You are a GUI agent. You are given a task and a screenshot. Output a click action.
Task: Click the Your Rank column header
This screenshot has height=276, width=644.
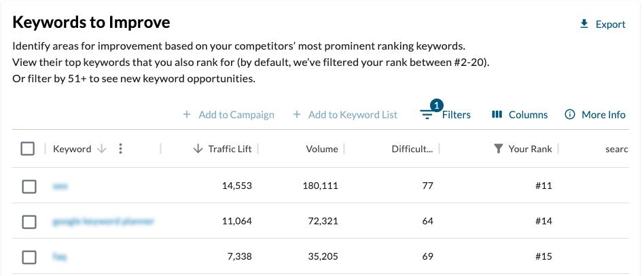point(530,149)
